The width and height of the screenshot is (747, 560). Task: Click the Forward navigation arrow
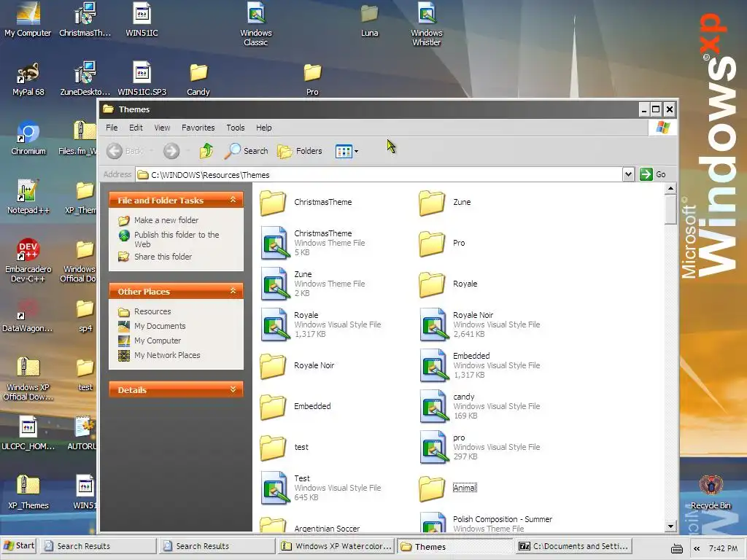[x=171, y=151]
